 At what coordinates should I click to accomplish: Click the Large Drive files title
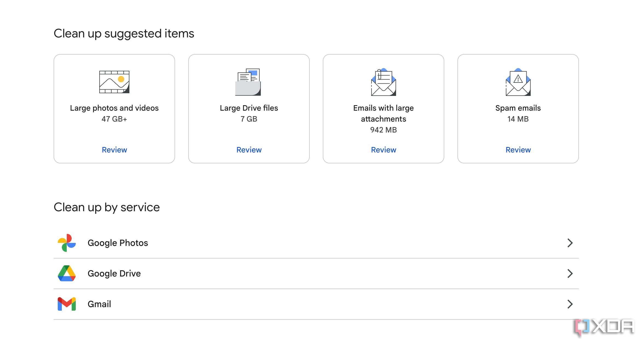pos(249,108)
